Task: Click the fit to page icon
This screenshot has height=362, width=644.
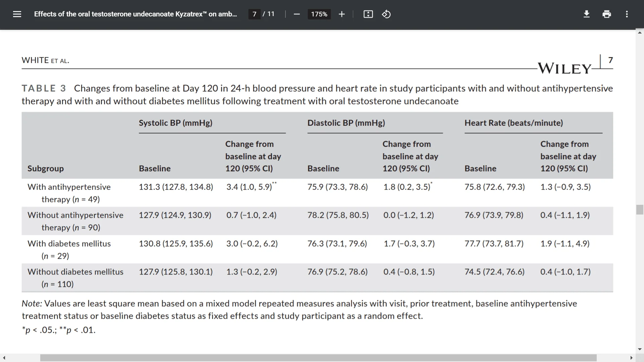Action: [368, 14]
